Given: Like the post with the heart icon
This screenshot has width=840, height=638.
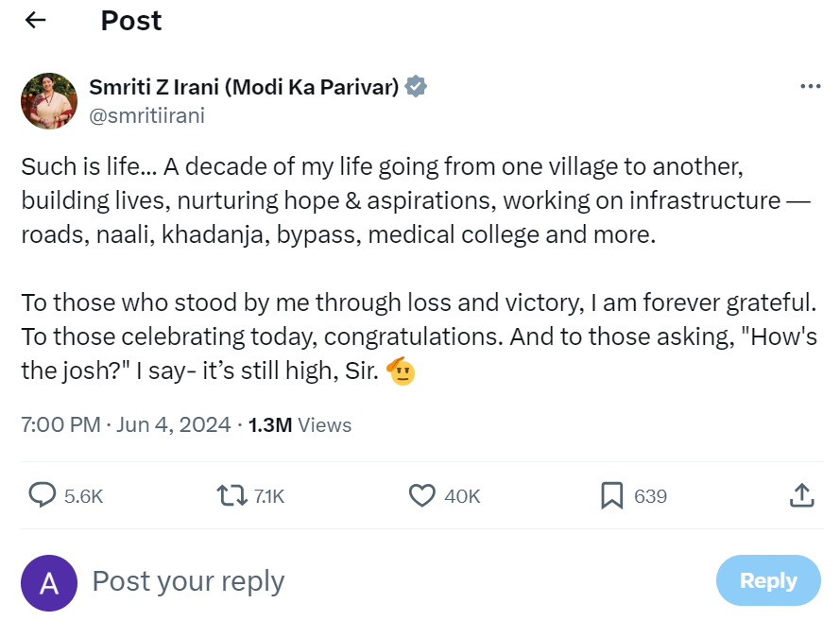Looking at the screenshot, I should point(421,495).
